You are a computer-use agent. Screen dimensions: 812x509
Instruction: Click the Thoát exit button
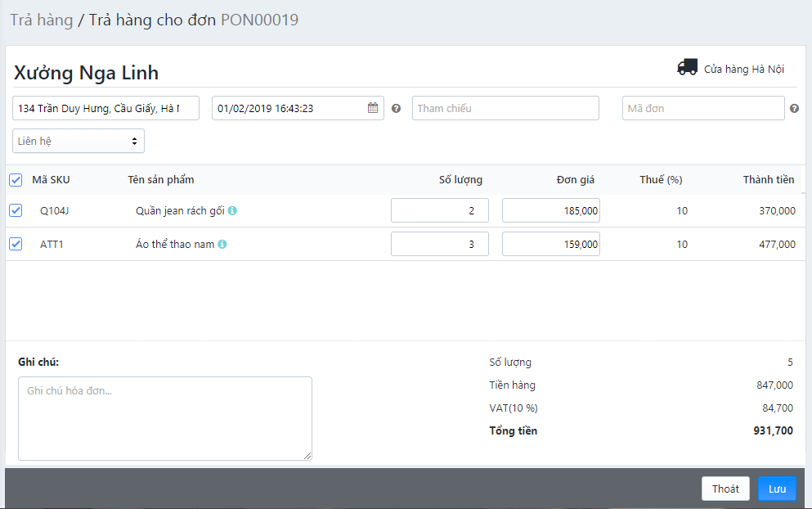pos(725,489)
